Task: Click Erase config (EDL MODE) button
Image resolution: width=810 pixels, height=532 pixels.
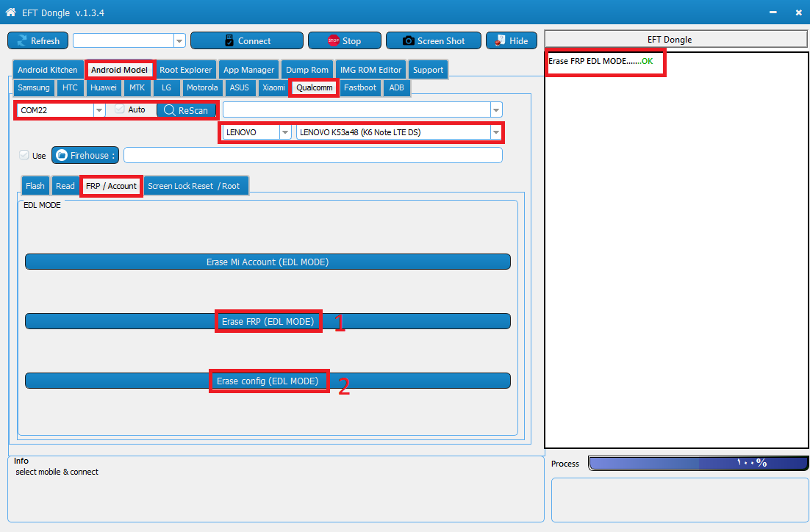Action: (268, 381)
